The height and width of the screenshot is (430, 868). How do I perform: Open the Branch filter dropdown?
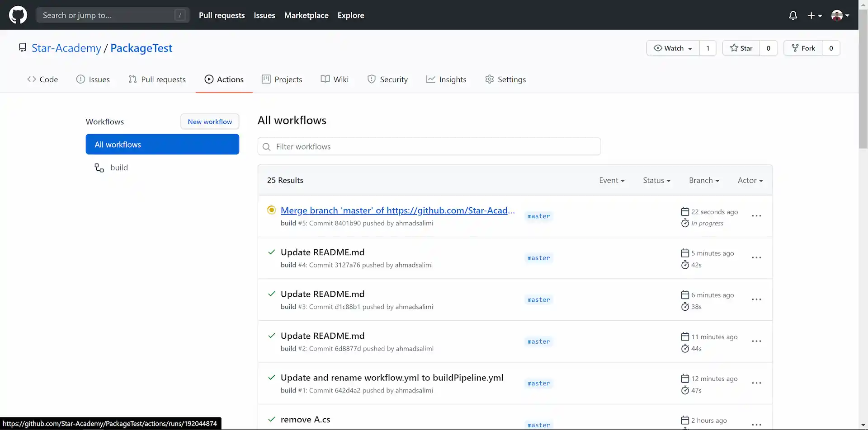point(704,180)
